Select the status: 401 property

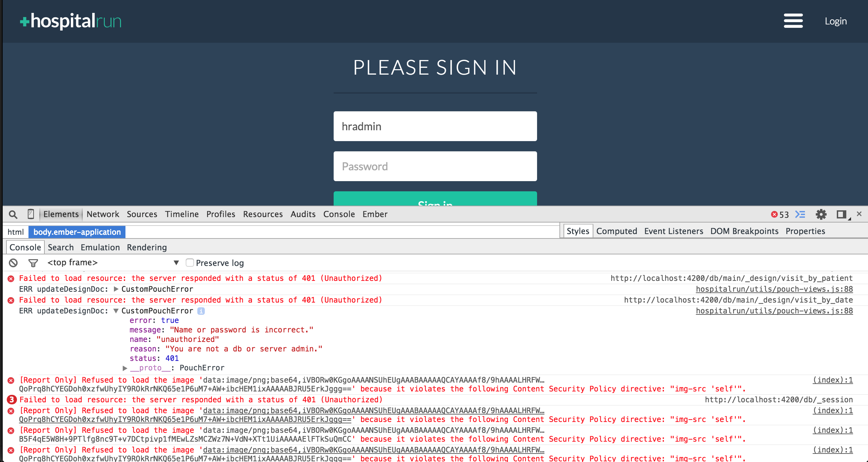[x=154, y=358]
